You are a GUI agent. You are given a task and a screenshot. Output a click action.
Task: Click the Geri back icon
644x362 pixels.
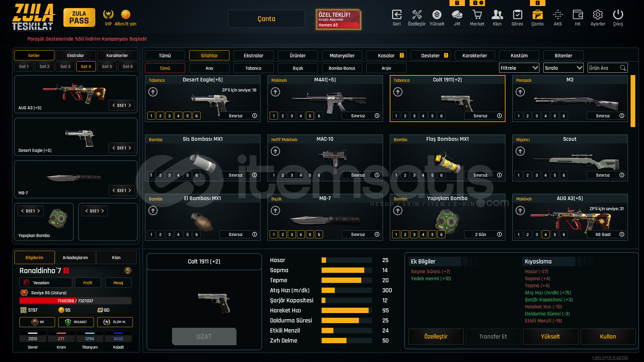pyautogui.click(x=396, y=15)
